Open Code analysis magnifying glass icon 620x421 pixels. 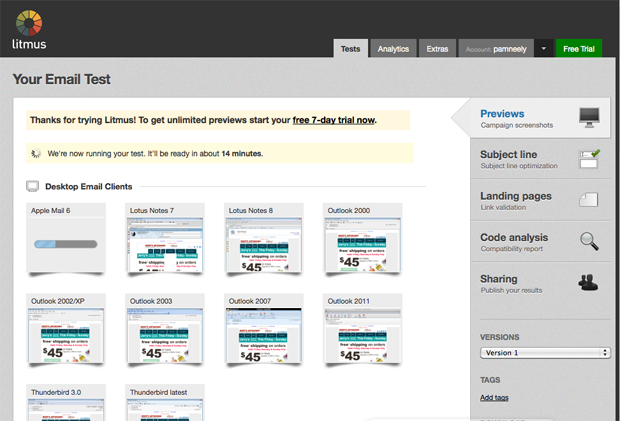(x=590, y=241)
